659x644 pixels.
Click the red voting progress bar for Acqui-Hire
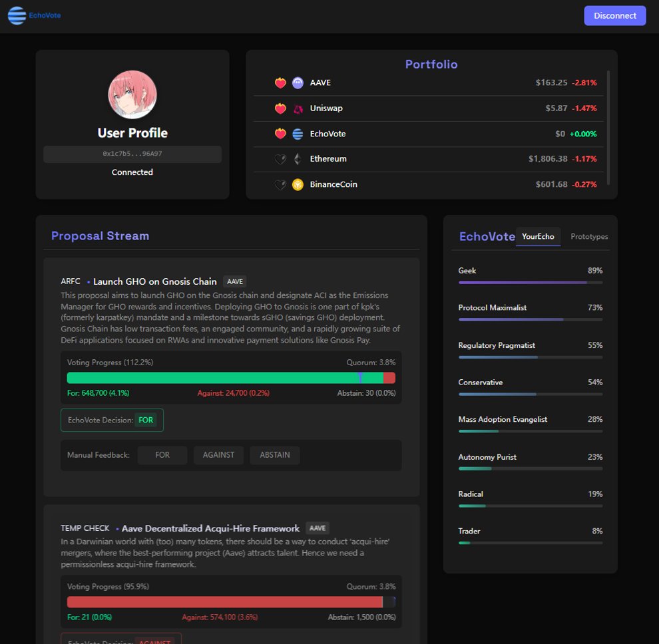coord(231,602)
